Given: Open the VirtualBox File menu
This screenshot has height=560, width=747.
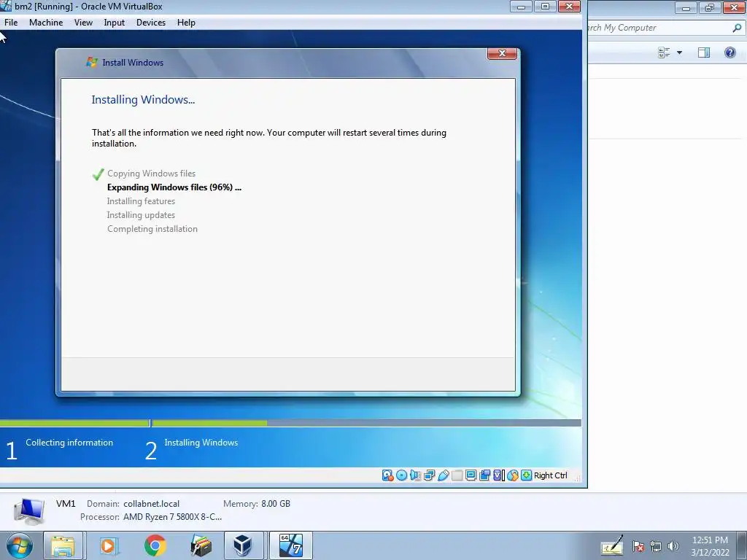Looking at the screenshot, I should click(11, 23).
